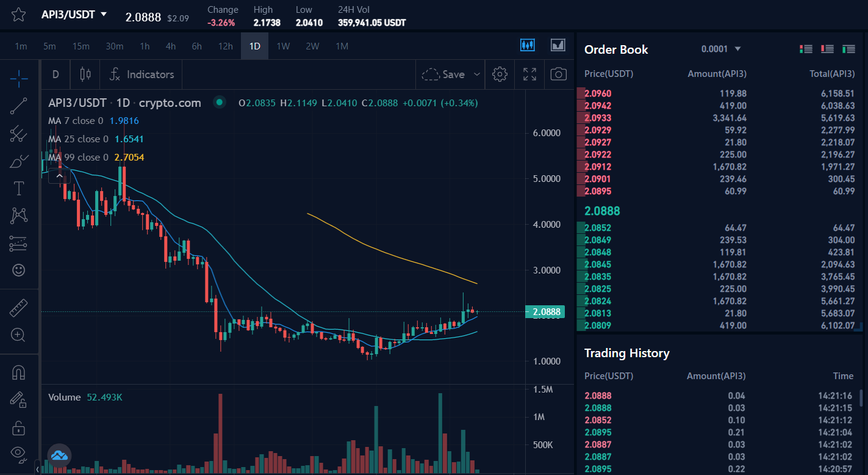868x475 pixels.
Task: Open the chart interval D button
Action: click(x=56, y=74)
